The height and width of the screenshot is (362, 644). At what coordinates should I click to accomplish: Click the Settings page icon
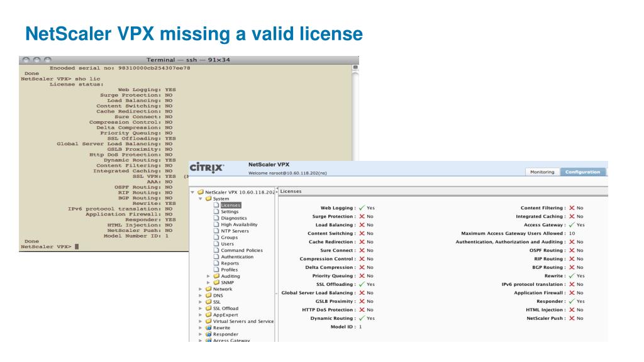coord(216,211)
